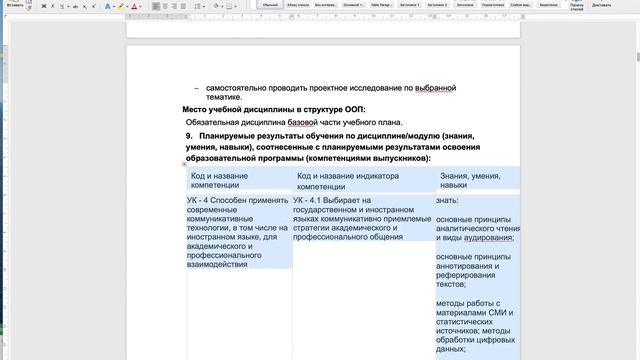Click the misspelled word выбранной

tap(436, 88)
